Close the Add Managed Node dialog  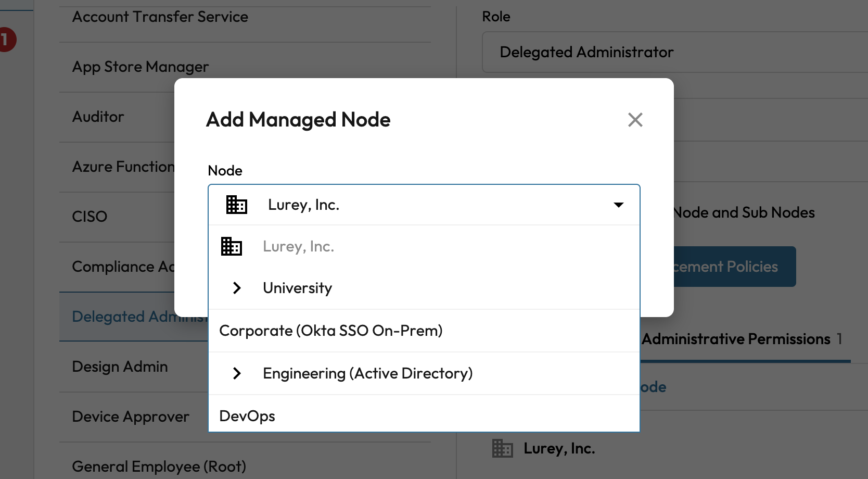(x=635, y=120)
